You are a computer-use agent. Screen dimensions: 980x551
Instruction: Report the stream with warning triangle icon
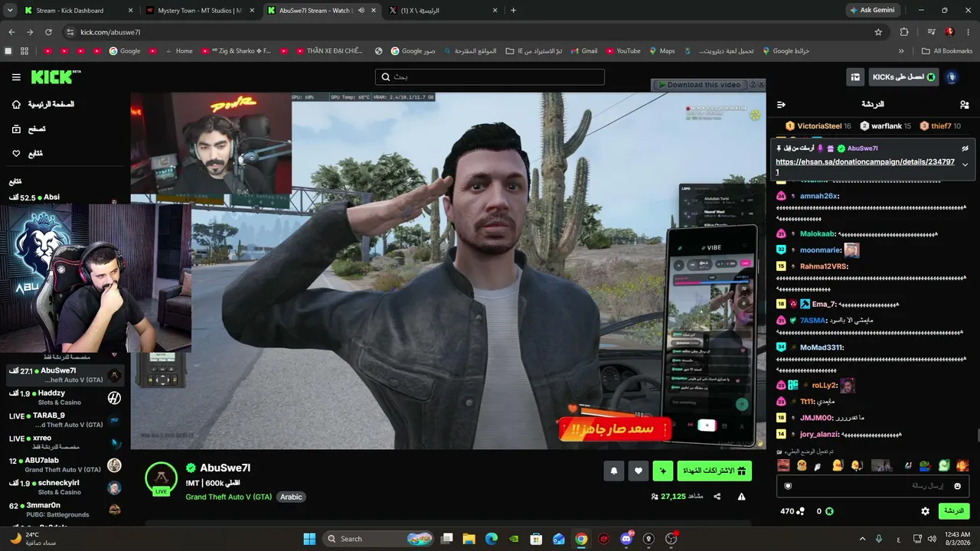tap(741, 497)
